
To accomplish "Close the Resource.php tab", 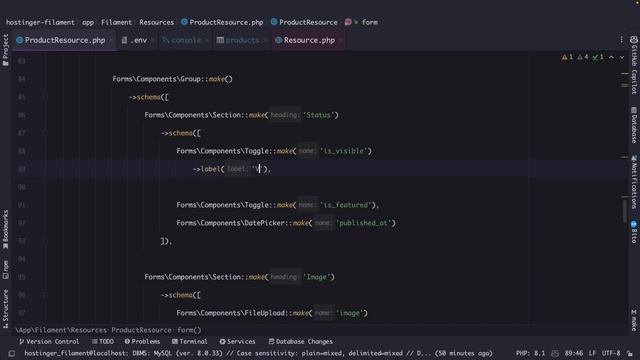I will tap(341, 40).
